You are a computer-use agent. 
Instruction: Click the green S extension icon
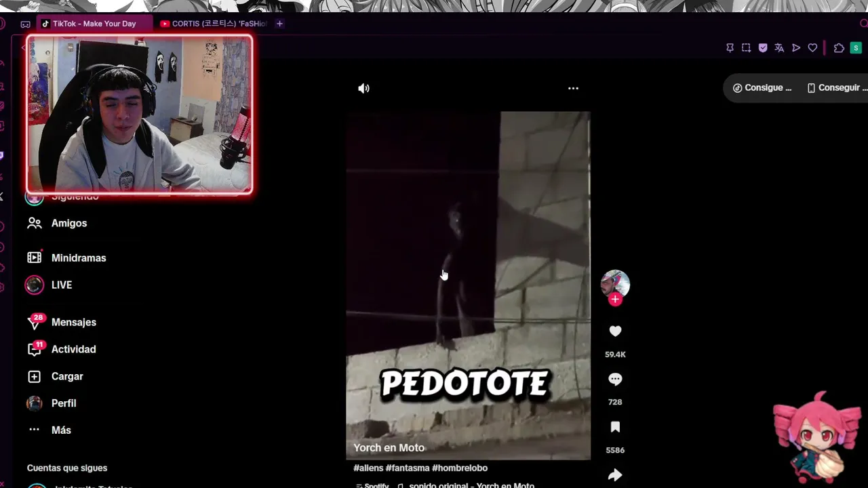[856, 48]
